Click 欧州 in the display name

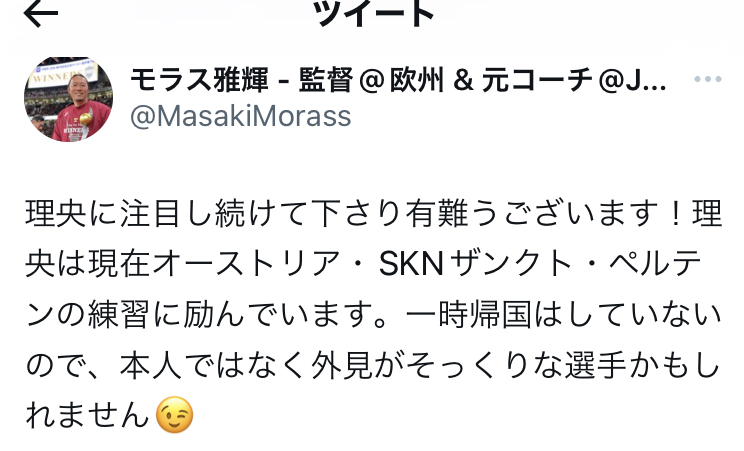click(417, 80)
